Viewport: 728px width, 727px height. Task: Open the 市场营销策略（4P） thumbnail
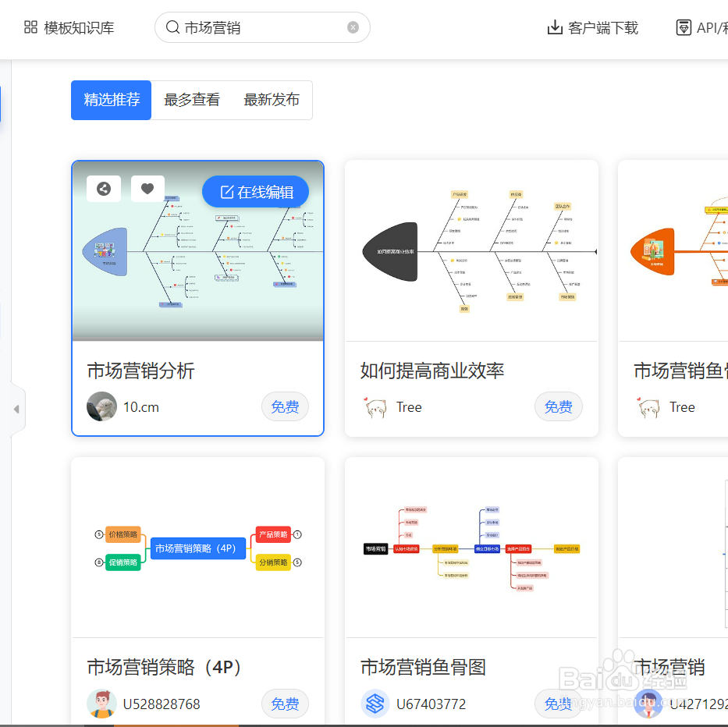[x=197, y=548]
